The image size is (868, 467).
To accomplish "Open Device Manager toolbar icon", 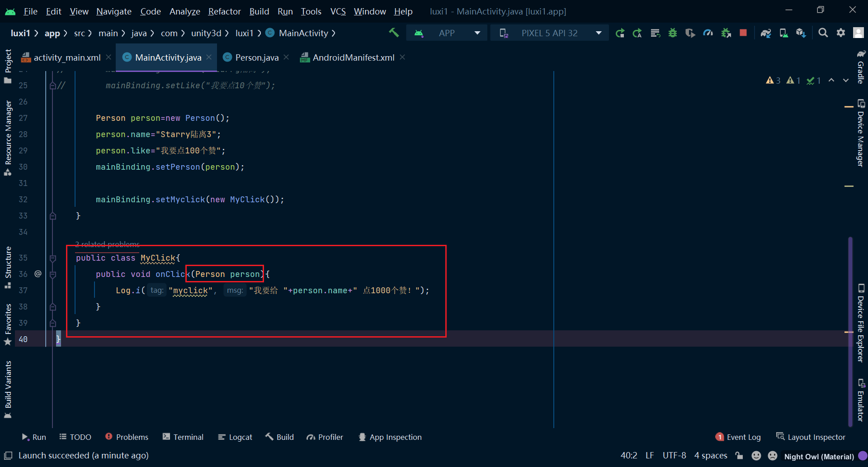I will (783, 33).
